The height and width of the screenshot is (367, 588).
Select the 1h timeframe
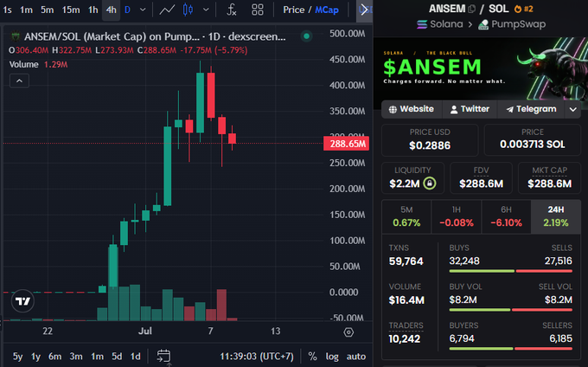coord(93,10)
